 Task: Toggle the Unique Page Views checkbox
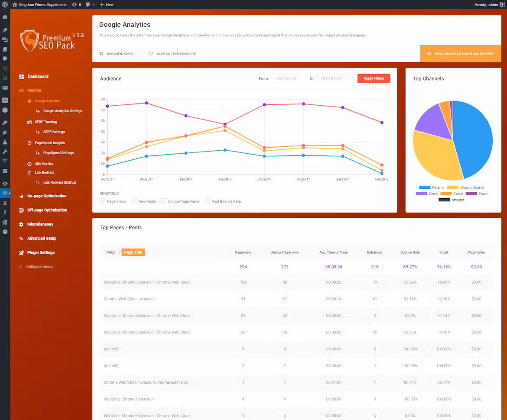(x=164, y=201)
